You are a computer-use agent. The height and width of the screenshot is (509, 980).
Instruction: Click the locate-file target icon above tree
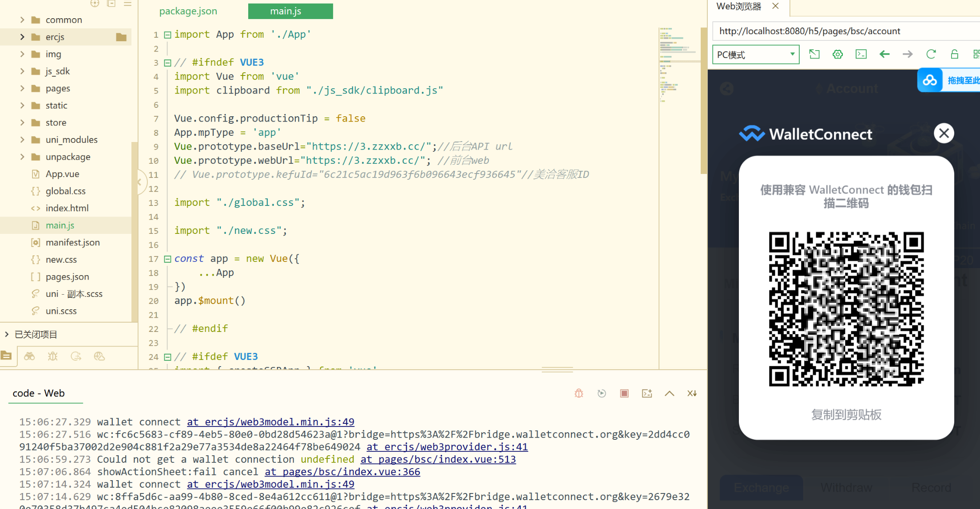(x=95, y=4)
